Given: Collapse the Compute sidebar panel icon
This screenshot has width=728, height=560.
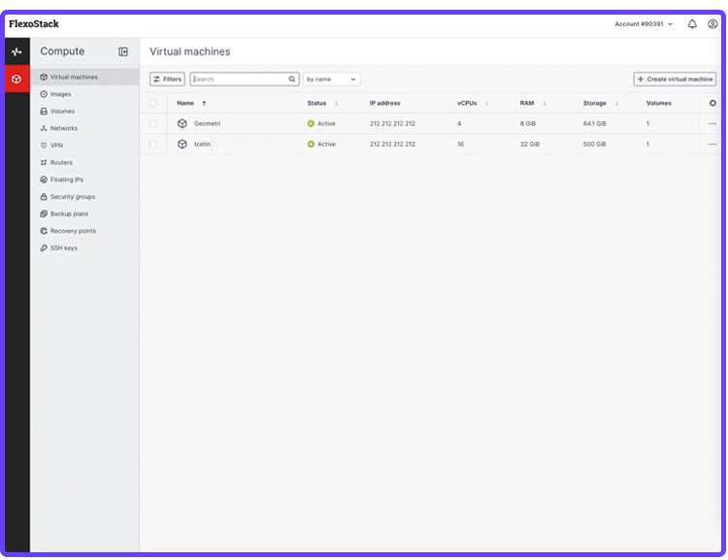Looking at the screenshot, I should 123,51.
